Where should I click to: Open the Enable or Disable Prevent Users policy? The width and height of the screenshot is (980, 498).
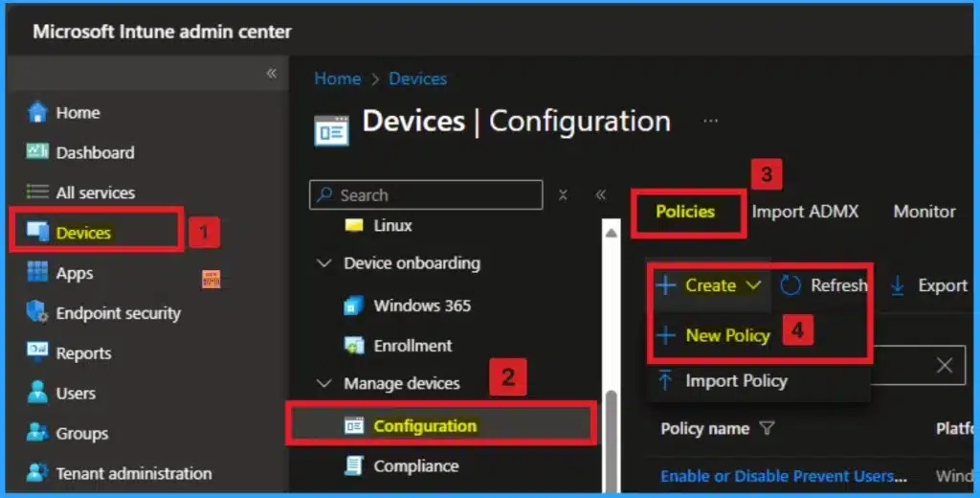pos(784,476)
